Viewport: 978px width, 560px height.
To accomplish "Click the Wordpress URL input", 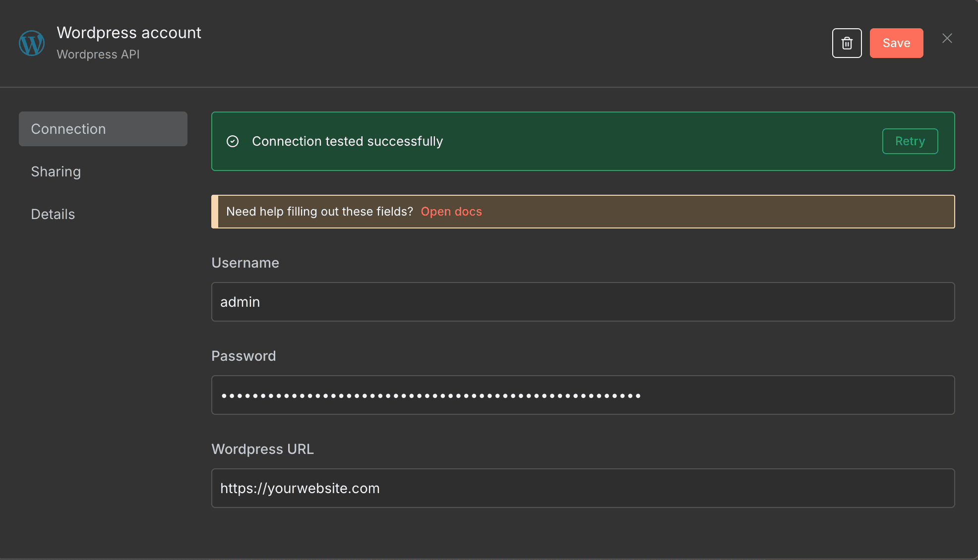I will click(546, 488).
